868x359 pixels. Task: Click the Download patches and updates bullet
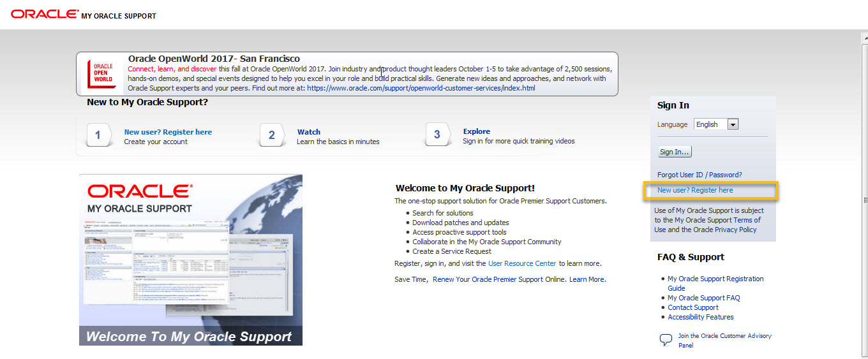461,223
